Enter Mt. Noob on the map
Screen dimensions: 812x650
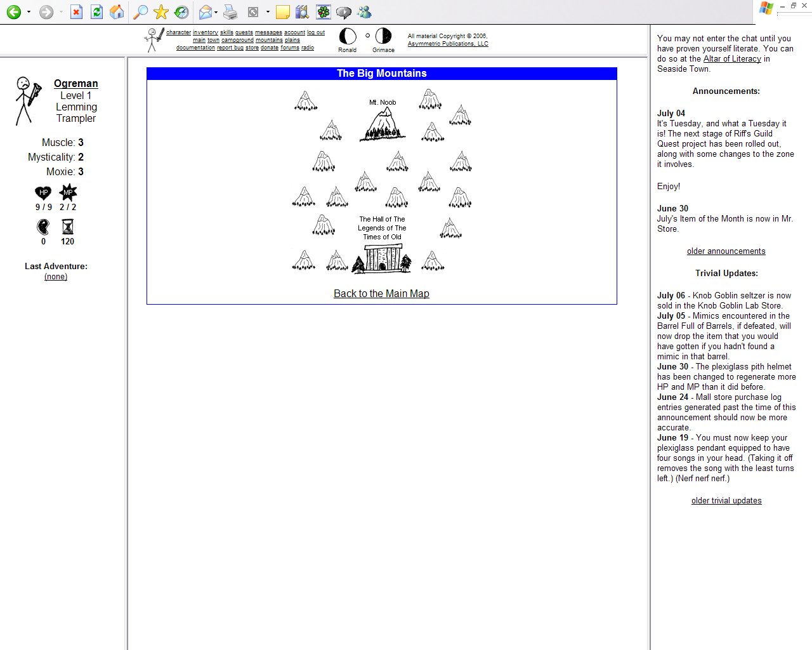[383, 123]
